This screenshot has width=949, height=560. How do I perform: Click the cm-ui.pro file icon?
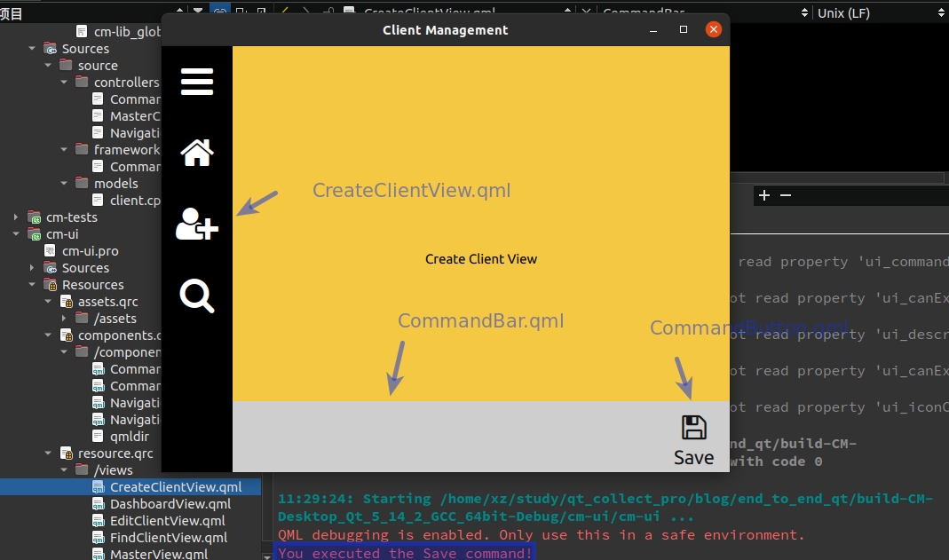[51, 250]
